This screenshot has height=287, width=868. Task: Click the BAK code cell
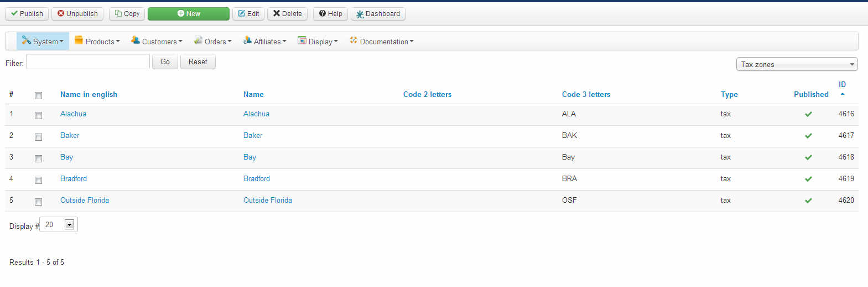pyautogui.click(x=569, y=135)
